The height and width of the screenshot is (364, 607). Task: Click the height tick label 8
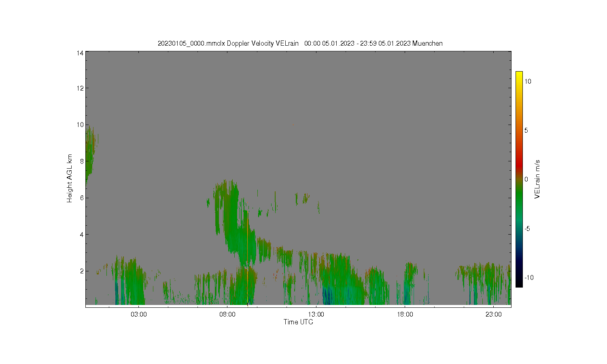point(82,161)
